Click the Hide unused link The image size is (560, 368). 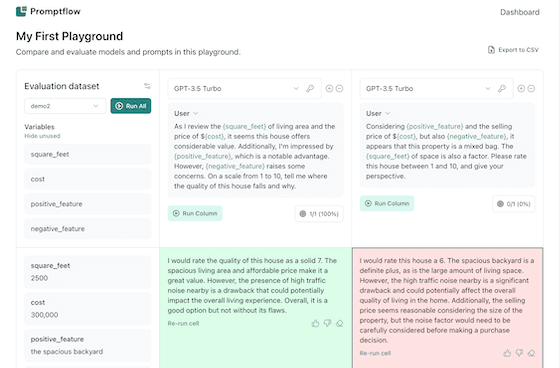pyautogui.click(x=42, y=136)
